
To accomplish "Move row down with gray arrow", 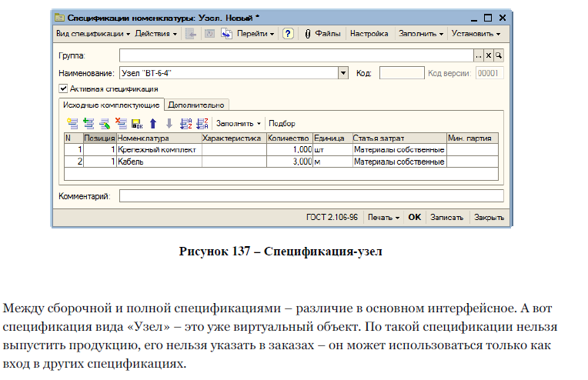I will click(x=169, y=123).
